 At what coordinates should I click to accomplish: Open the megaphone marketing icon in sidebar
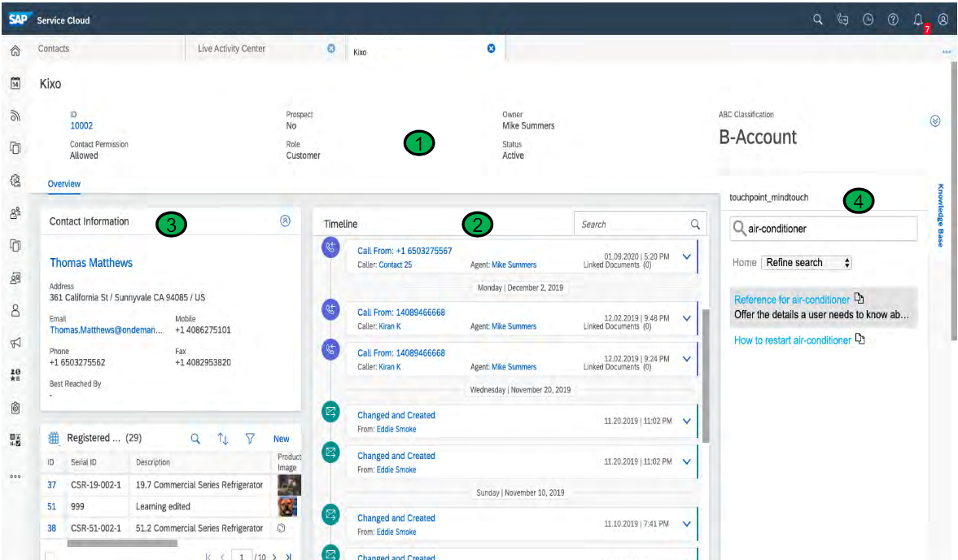[x=15, y=343]
